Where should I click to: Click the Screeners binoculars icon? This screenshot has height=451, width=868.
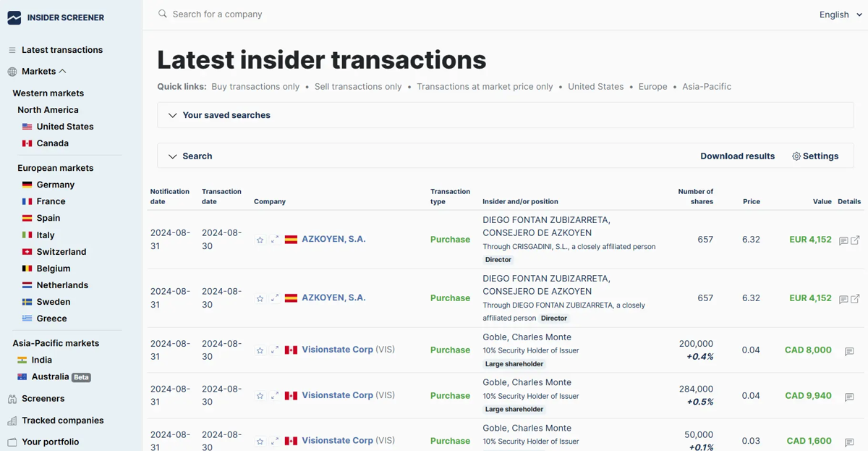point(12,399)
